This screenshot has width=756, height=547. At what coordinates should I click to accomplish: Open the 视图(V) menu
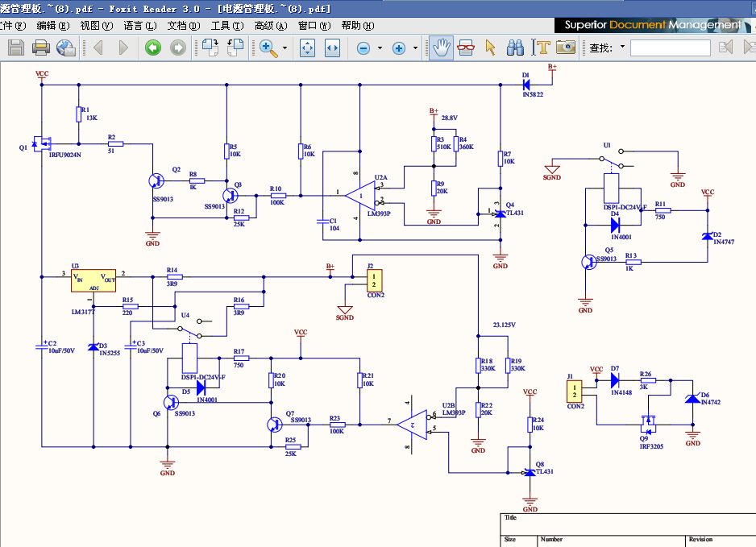[x=97, y=26]
